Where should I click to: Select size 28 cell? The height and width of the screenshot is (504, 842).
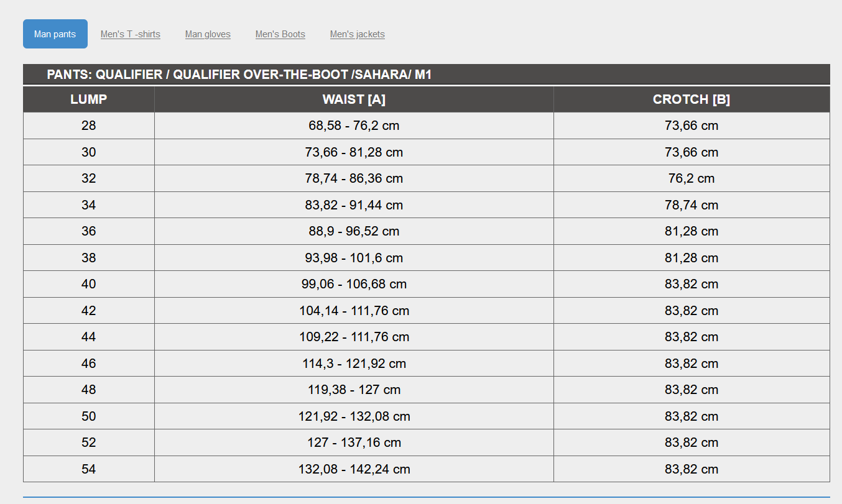89,126
